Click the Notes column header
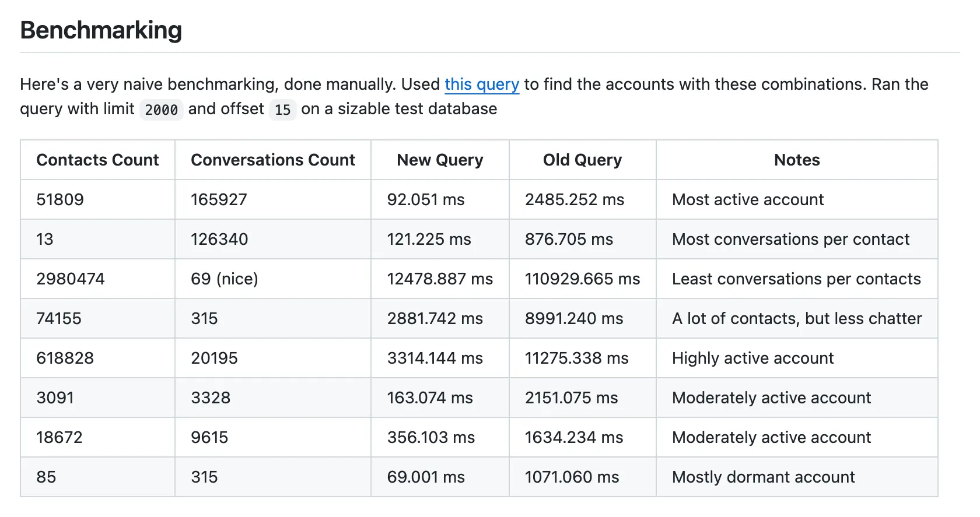Screen dimensions: 980x517 click(797, 160)
